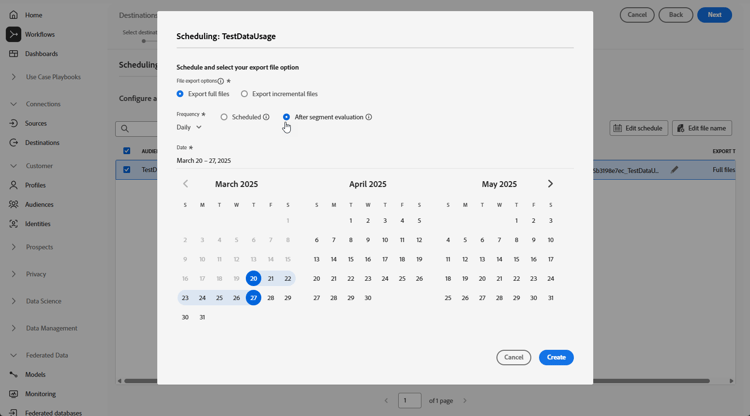Select Export incremental files radio button
This screenshot has width=750, height=416.
pyautogui.click(x=244, y=94)
